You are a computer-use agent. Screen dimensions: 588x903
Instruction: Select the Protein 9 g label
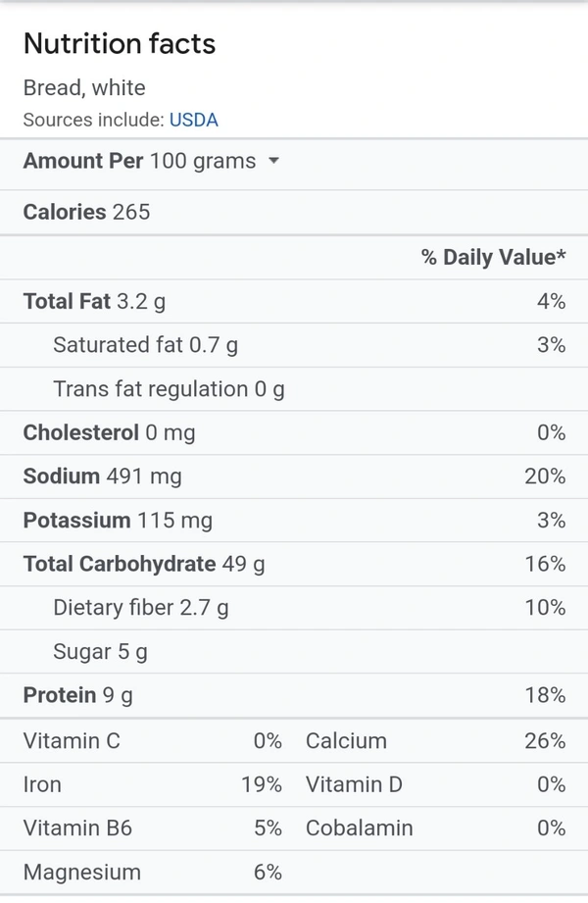click(x=77, y=695)
